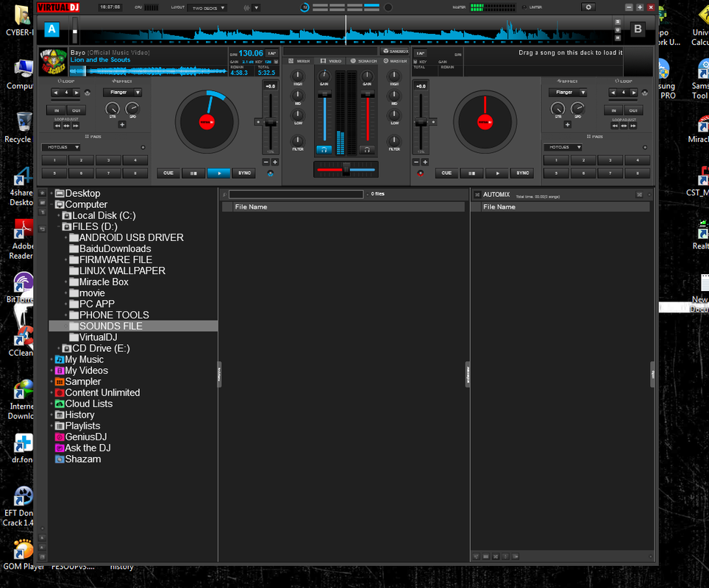Open the VirtualDJ folder in tree
Image resolution: width=709 pixels, height=588 pixels.
tap(98, 337)
